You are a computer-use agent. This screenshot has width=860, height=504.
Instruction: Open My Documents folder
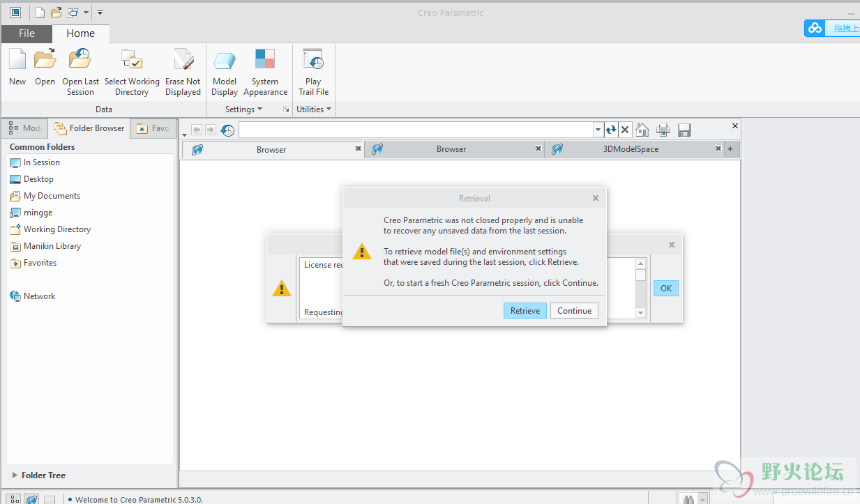tap(45, 196)
